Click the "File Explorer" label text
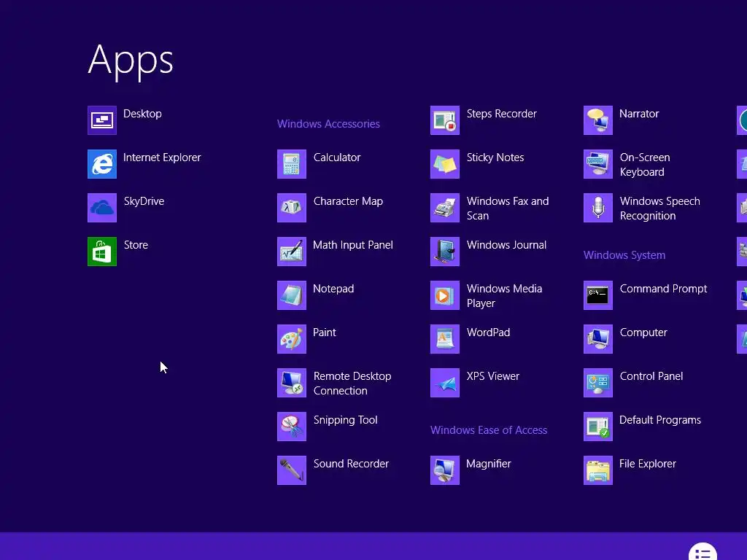747x560 pixels. tap(648, 464)
